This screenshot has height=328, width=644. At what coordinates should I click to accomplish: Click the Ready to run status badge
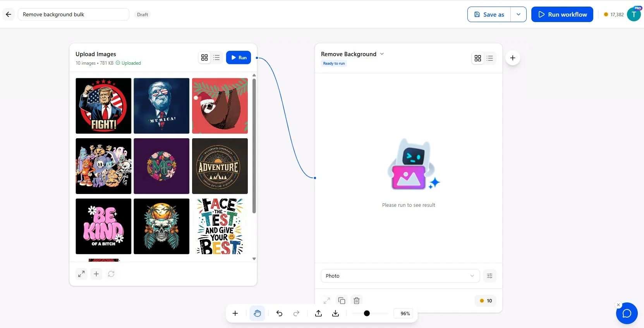click(334, 64)
